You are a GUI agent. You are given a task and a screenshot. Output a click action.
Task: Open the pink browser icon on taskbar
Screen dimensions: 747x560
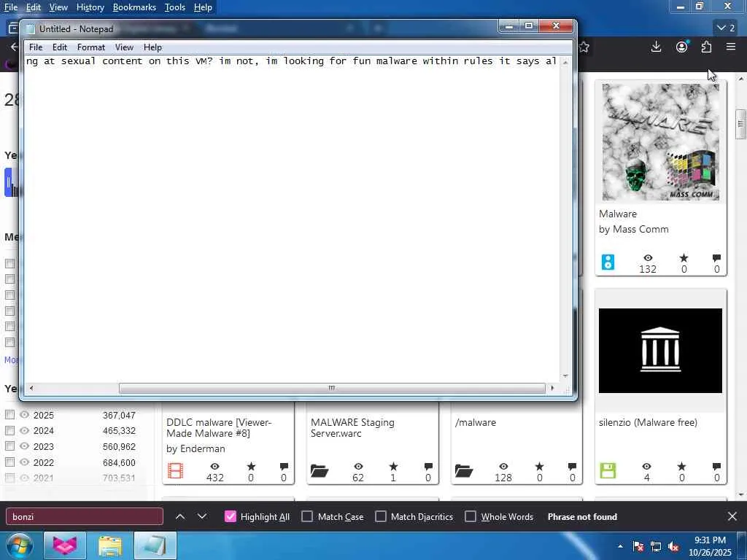pos(65,546)
